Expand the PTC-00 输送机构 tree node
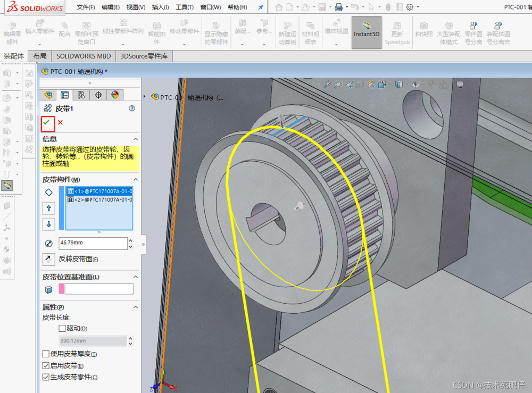The image size is (532, 393). [x=145, y=97]
